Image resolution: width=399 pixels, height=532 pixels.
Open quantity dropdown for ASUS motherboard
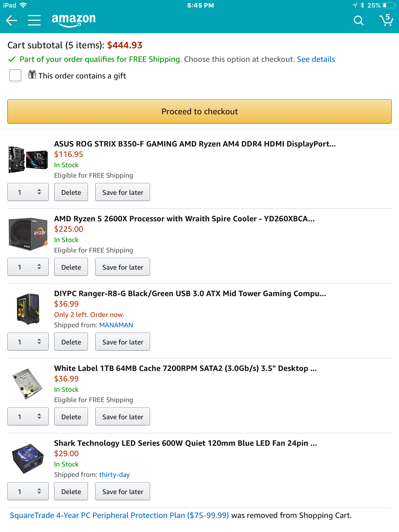click(x=28, y=192)
